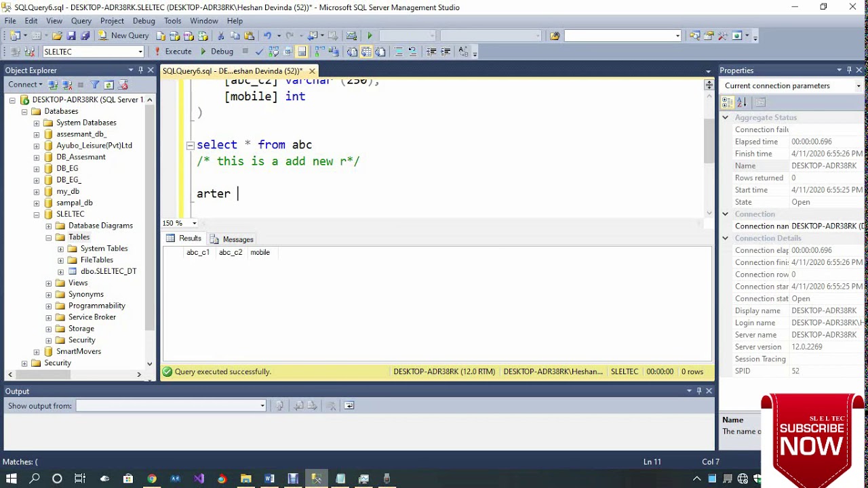The height and width of the screenshot is (488, 868).
Task: Start the query with green arrow
Action: 370,36
